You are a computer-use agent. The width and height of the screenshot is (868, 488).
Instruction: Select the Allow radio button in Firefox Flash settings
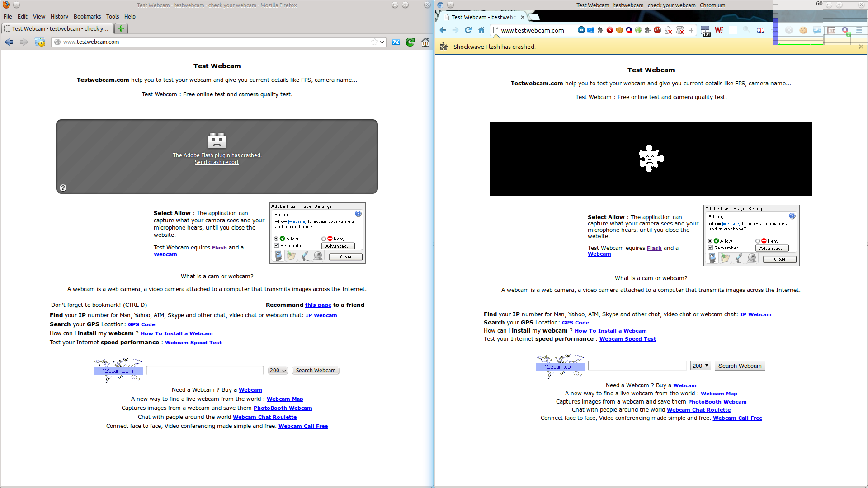click(x=276, y=239)
